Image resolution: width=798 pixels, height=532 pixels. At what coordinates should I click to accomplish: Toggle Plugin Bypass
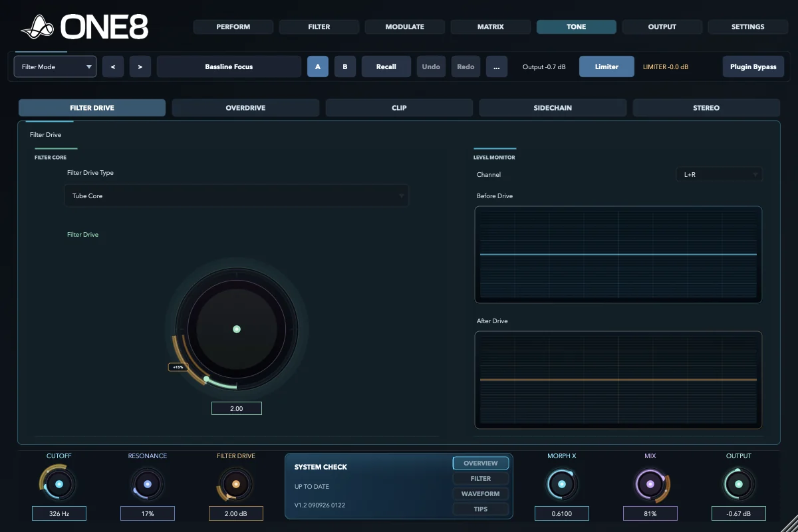coord(753,66)
